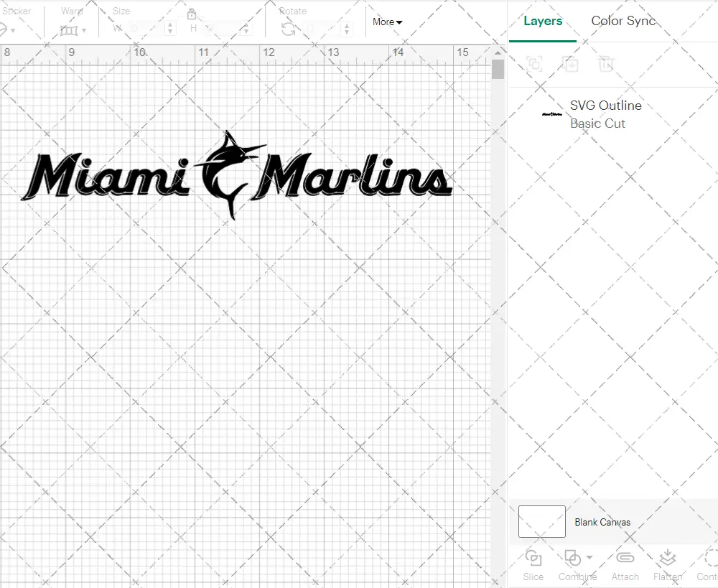Expand the Combine options dropdown
The image size is (718, 588).
[589, 557]
